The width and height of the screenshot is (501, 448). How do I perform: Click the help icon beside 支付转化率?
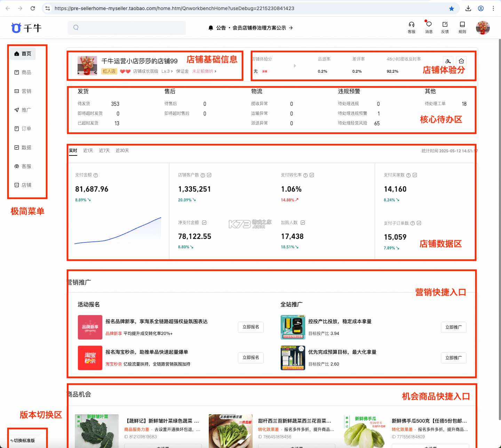point(305,175)
